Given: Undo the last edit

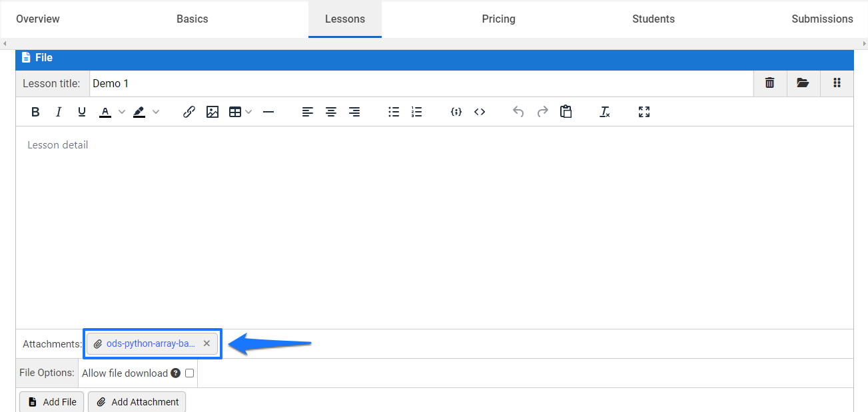Looking at the screenshot, I should click(x=518, y=112).
